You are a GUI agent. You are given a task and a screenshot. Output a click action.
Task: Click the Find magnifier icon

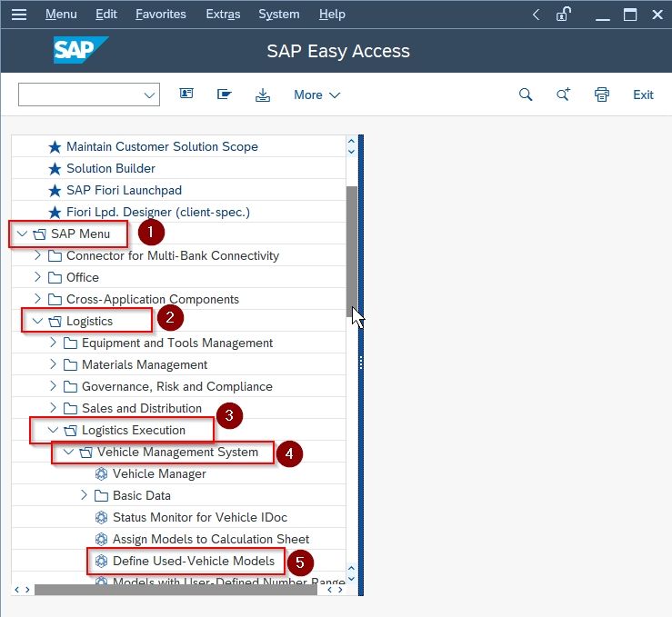[x=526, y=95]
